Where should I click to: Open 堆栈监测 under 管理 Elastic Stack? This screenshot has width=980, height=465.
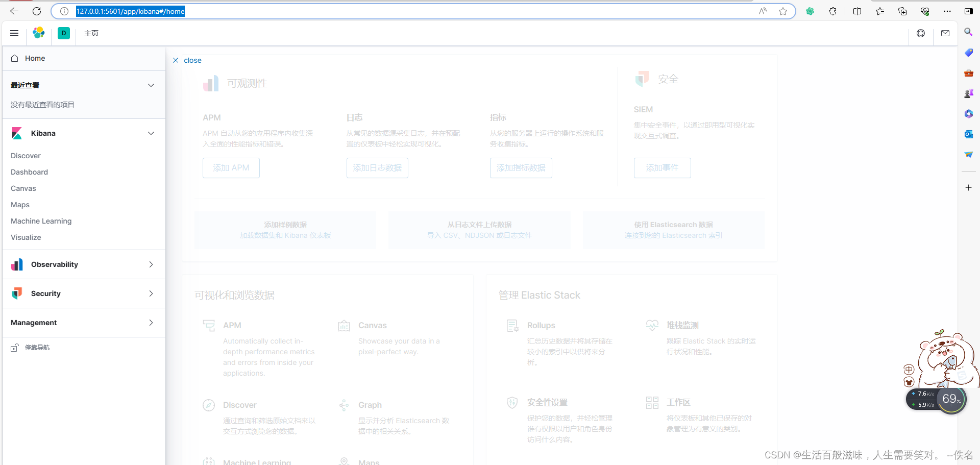click(x=682, y=326)
